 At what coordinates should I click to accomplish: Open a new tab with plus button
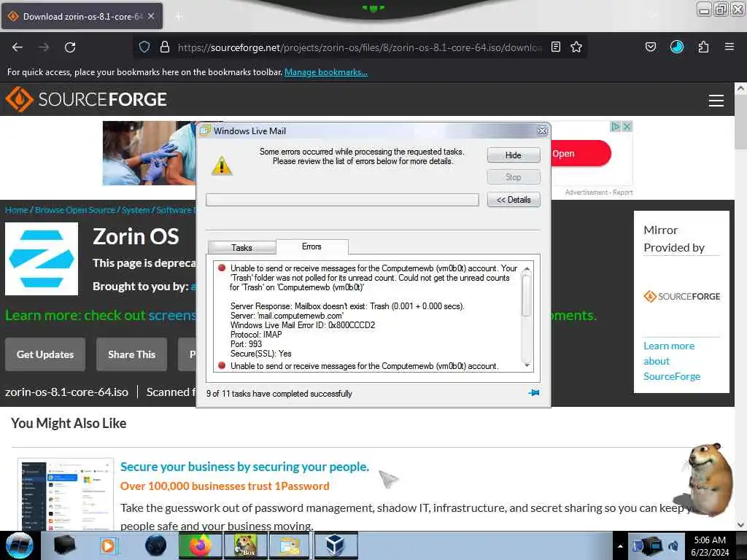point(179,16)
